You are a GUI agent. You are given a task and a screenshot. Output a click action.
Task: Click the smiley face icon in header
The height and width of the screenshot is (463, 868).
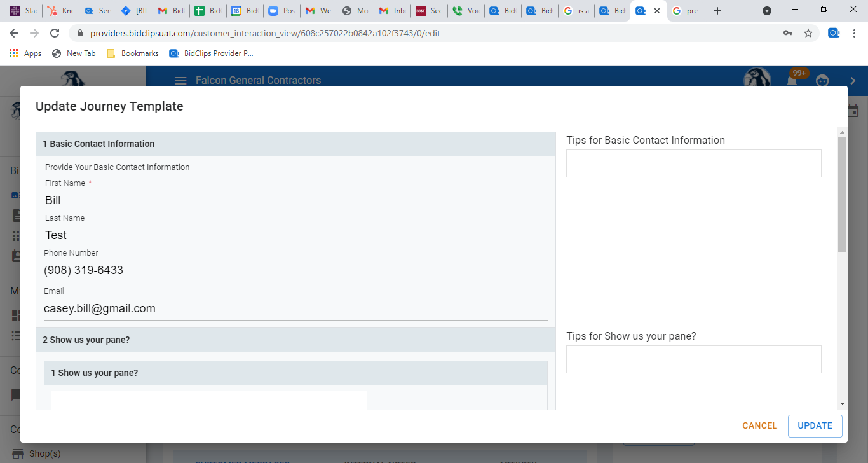tap(822, 80)
